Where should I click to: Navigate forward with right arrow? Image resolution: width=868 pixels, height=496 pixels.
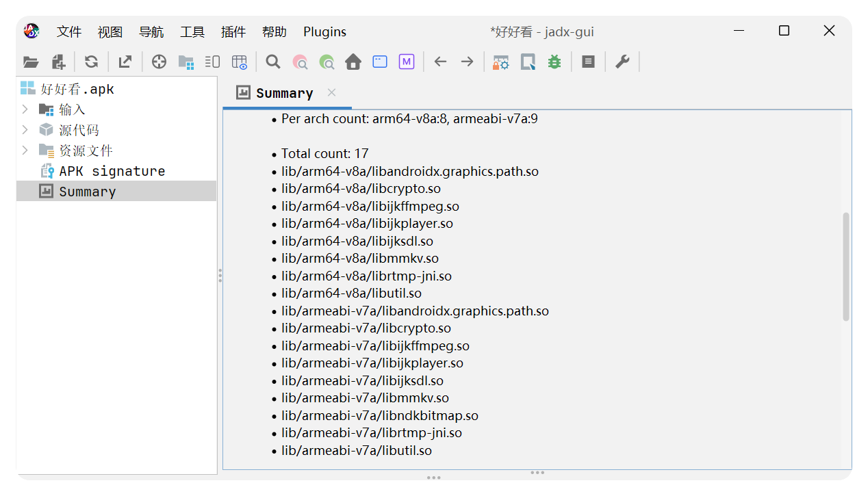tap(467, 62)
